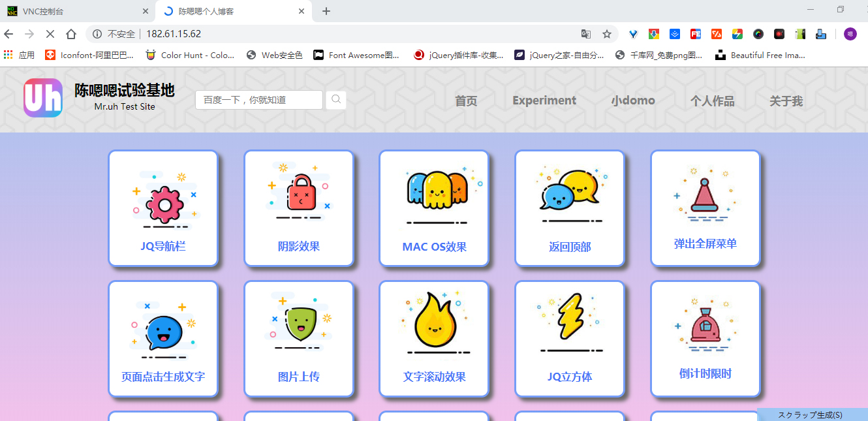Viewport: 868px width, 421px height.
Task: Click the 个人作品 navigation link
Action: pos(712,100)
